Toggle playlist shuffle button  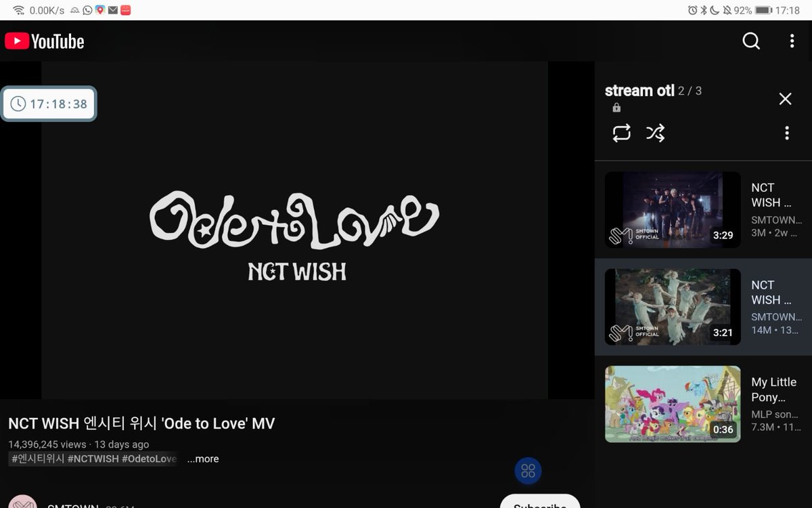655,133
